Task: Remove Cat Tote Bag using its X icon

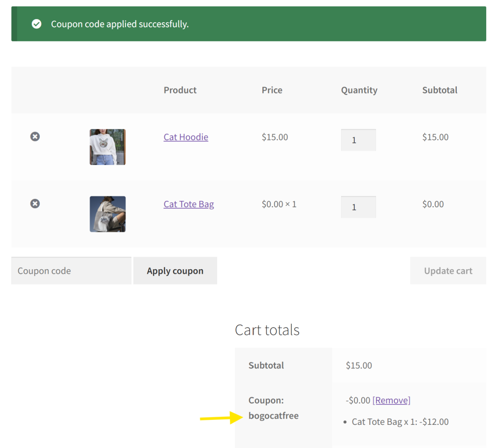Action: coord(35,203)
